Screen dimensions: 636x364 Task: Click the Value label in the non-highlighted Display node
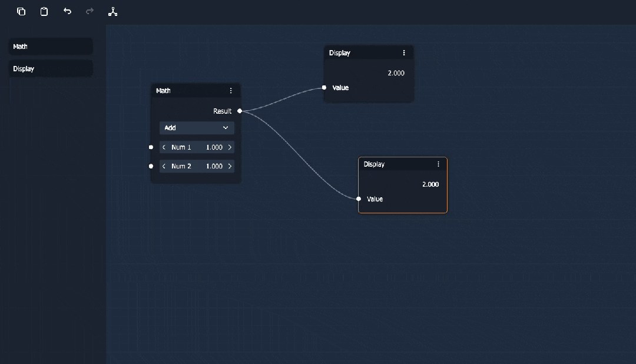point(340,88)
